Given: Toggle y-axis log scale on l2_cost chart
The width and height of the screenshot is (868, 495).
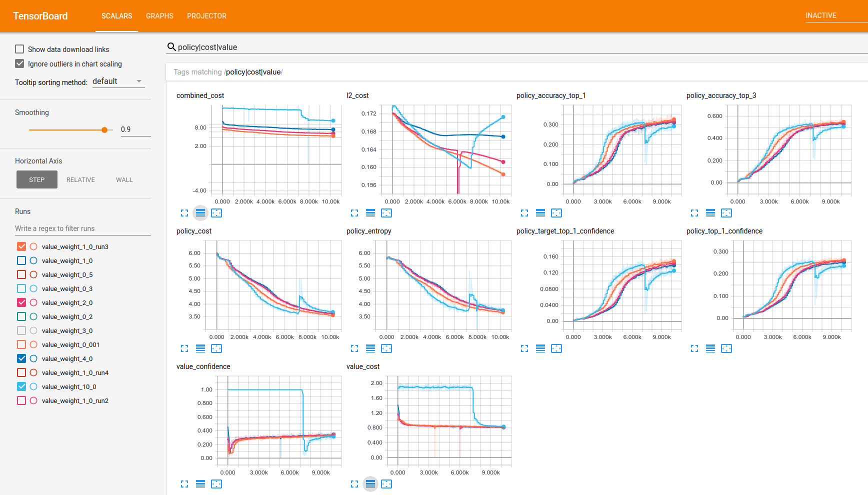Looking at the screenshot, I should coord(370,213).
